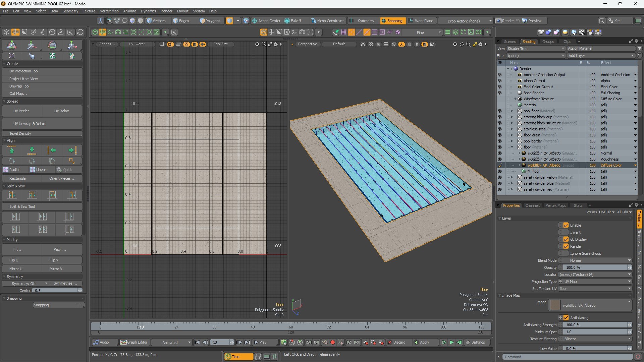Open the Drop Action dropdown
Viewport: 644px width, 362px height.
pos(466,21)
